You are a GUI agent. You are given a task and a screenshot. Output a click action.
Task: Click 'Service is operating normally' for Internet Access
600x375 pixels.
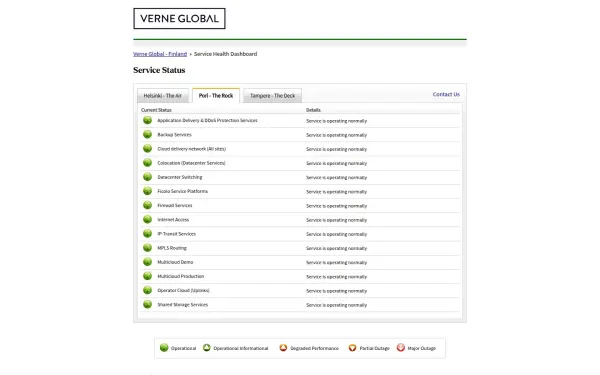coord(336,220)
